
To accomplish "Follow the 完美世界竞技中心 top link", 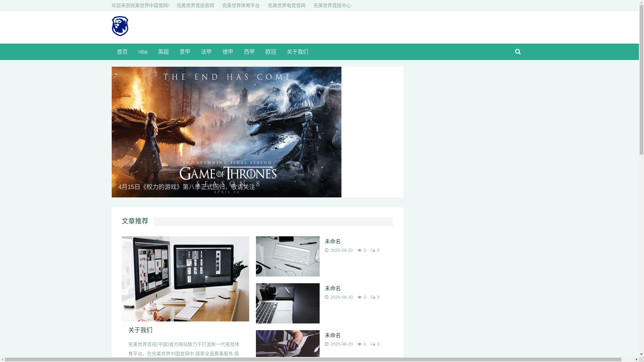I will [332, 5].
